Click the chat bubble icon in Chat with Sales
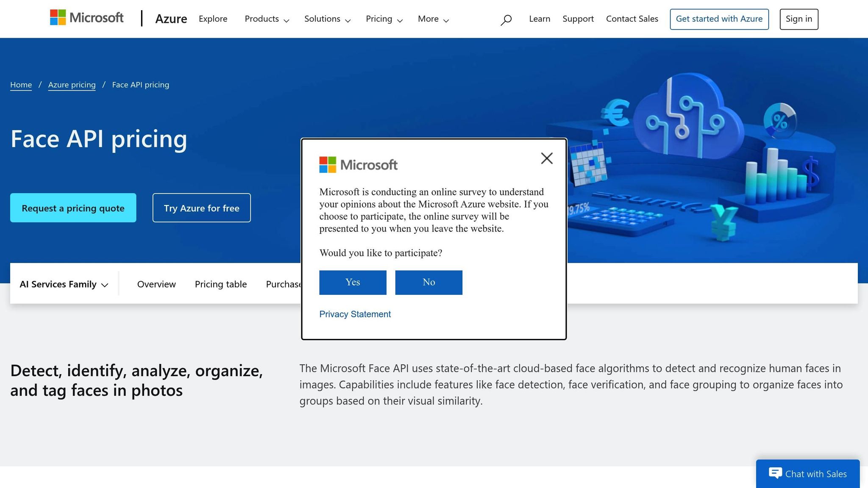Image resolution: width=868 pixels, height=488 pixels. (775, 473)
